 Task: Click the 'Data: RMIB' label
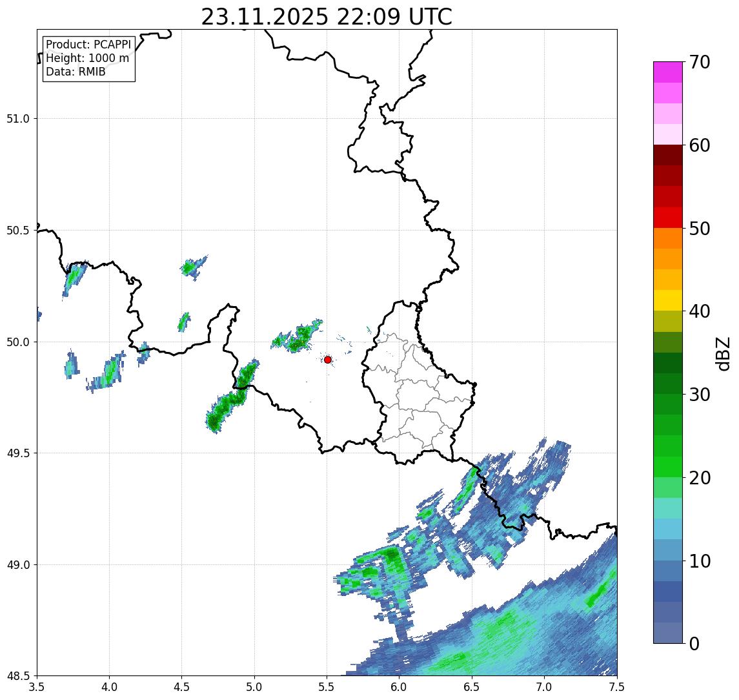tap(76, 72)
